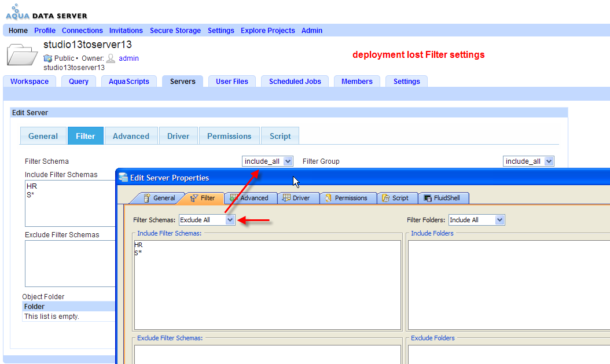Click the Public globe icon
Image resolution: width=610 pixels, height=364 pixels.
coord(48,58)
